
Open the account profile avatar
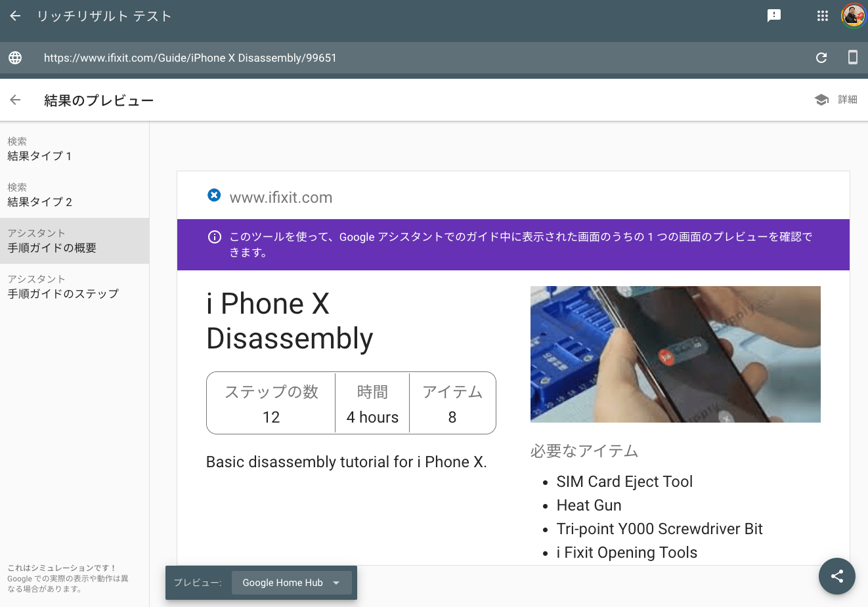click(x=854, y=16)
